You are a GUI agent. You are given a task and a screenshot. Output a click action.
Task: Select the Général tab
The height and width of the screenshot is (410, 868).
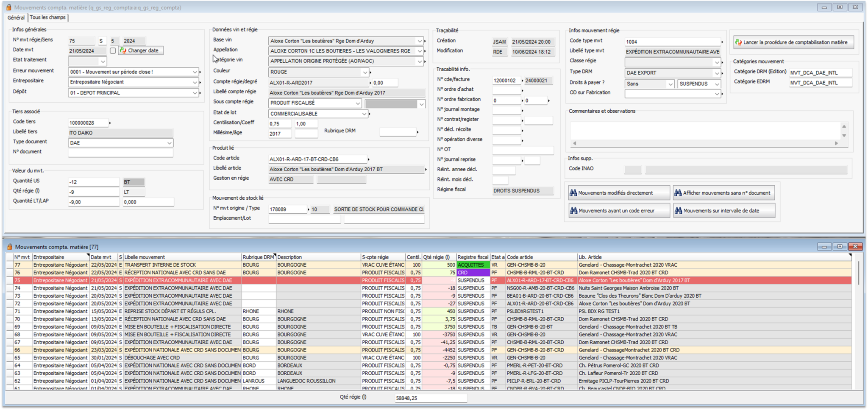pyautogui.click(x=16, y=17)
